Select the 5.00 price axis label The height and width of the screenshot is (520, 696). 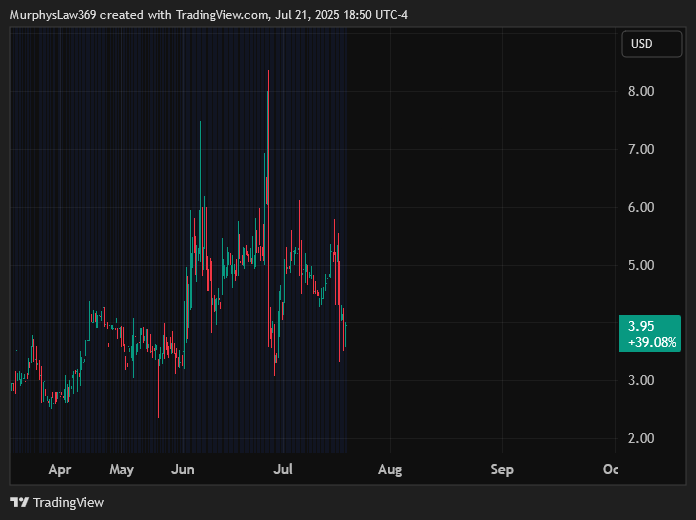641,266
